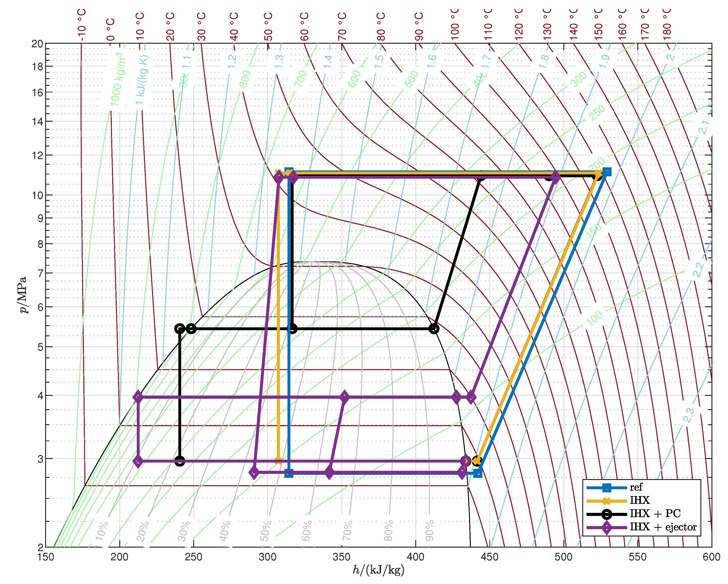The height and width of the screenshot is (584, 728).
Task: Select the 'IHX + PC' legend entry text
Action: (655, 514)
